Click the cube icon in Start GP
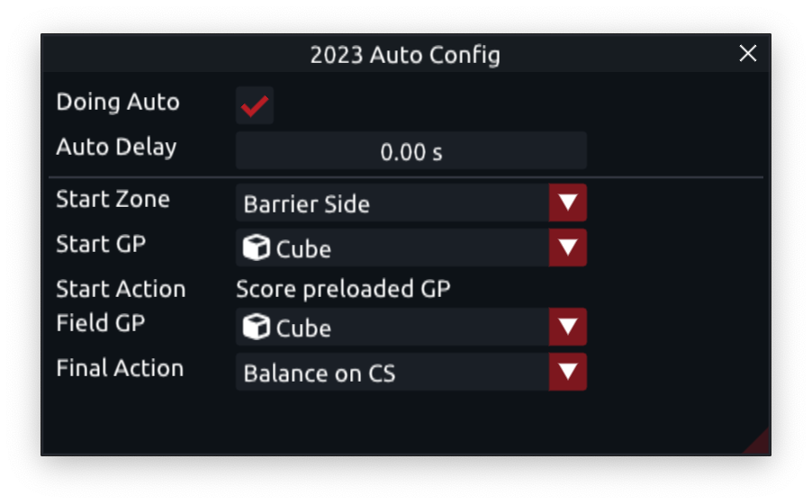Screen dimensions: 812x504 pos(257,247)
